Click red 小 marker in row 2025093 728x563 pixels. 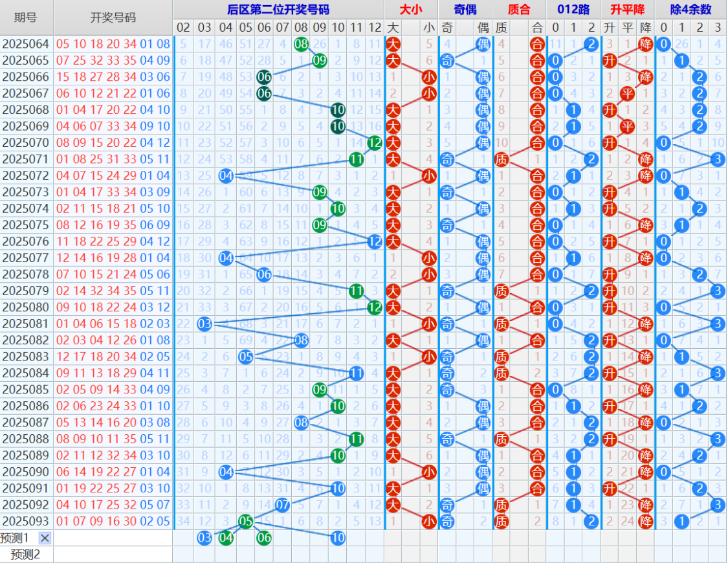pos(428,521)
